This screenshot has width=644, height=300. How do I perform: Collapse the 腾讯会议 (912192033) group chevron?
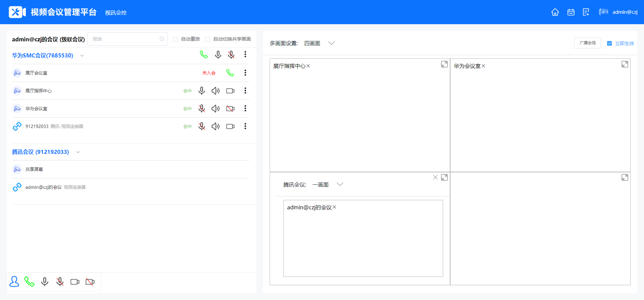78,152
